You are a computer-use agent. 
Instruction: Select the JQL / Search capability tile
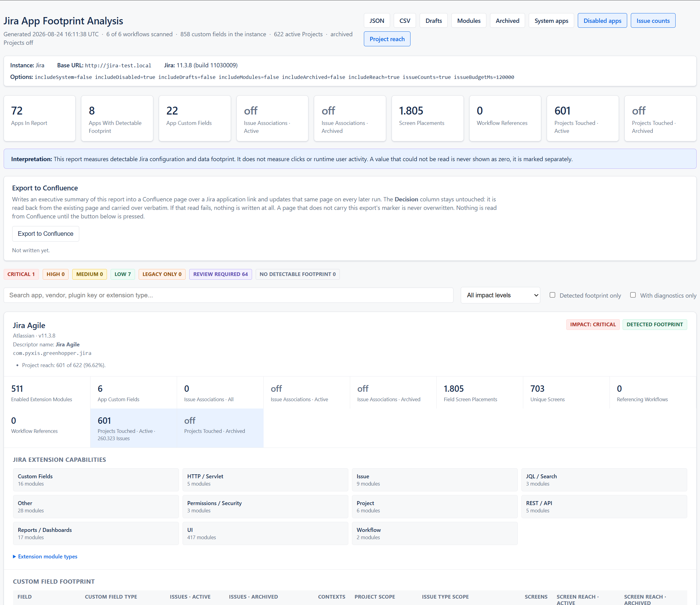[604, 480]
